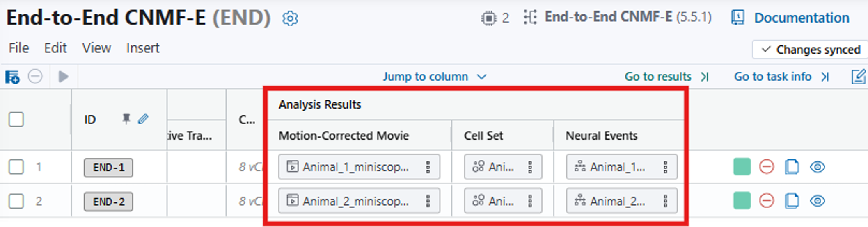Toggle the eye preview icon for row 2
Screen dimensions: 868x227
[818, 201]
